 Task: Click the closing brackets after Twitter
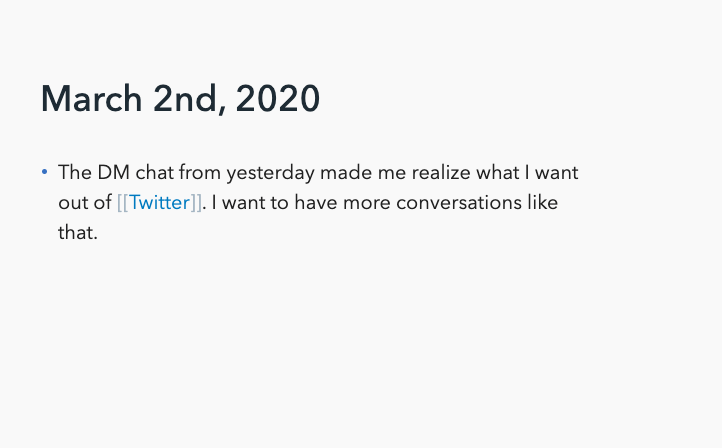click(196, 203)
